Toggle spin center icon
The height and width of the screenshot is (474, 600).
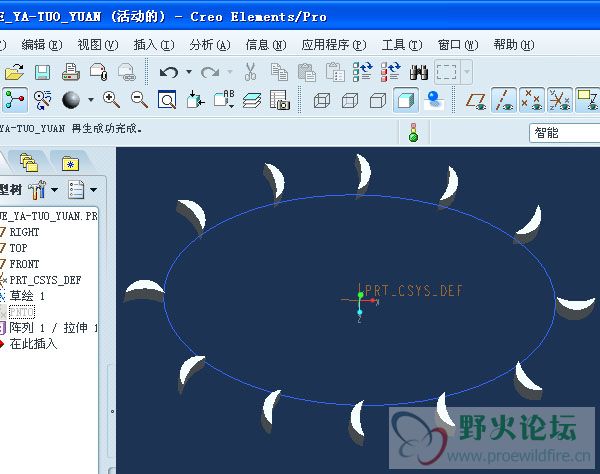pyautogui.click(x=15, y=100)
